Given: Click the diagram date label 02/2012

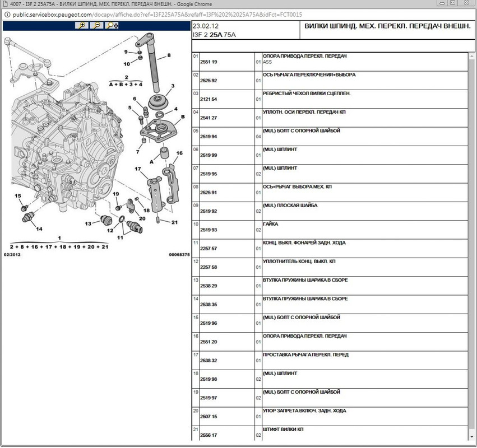Looking at the screenshot, I should point(12,255).
